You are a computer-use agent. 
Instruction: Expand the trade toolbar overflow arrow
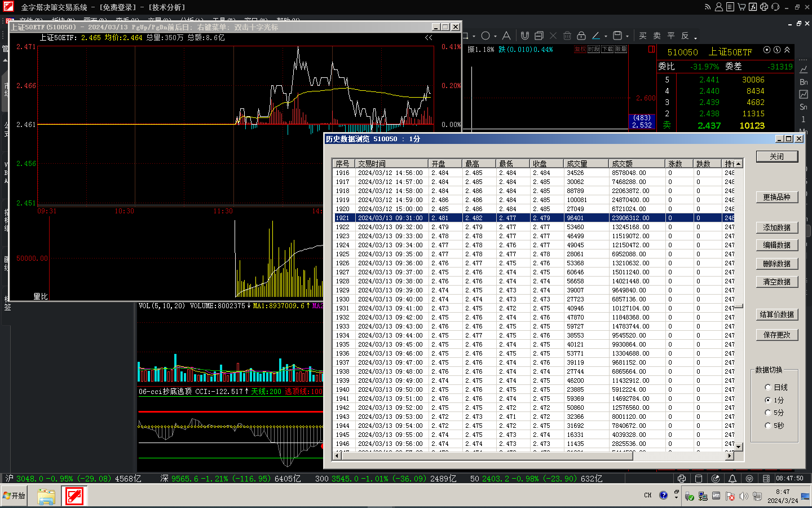[696, 38]
